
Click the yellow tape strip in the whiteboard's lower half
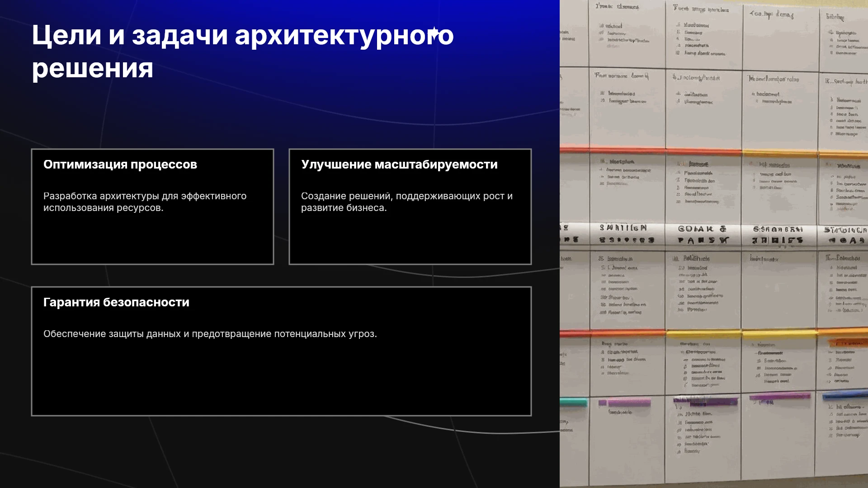703,334
